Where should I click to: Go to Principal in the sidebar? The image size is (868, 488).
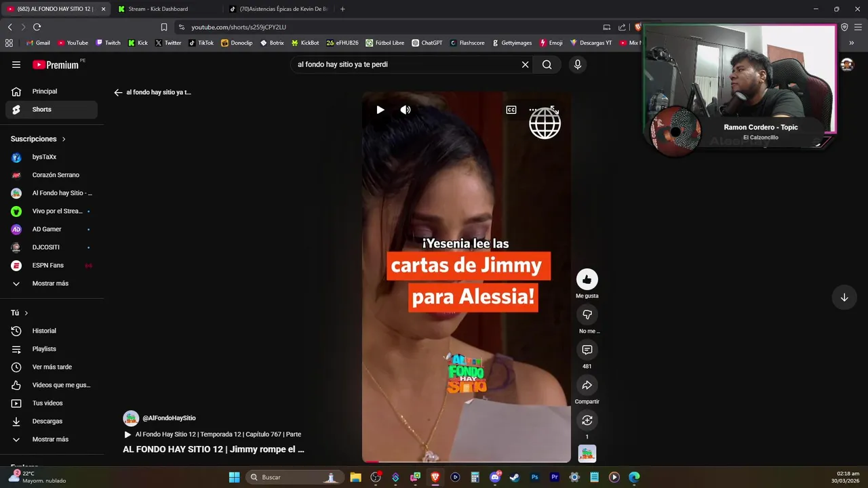tap(52, 91)
